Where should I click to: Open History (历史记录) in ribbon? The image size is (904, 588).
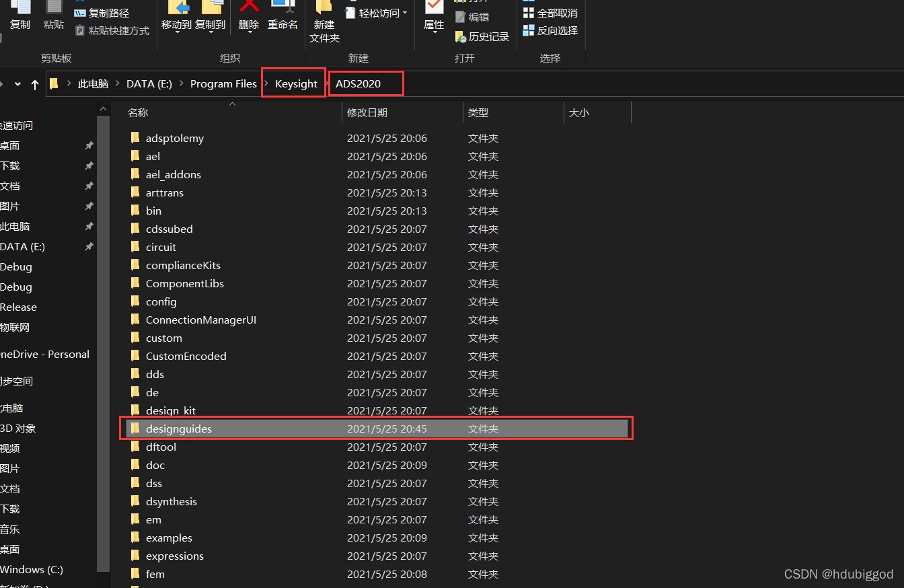(482, 36)
